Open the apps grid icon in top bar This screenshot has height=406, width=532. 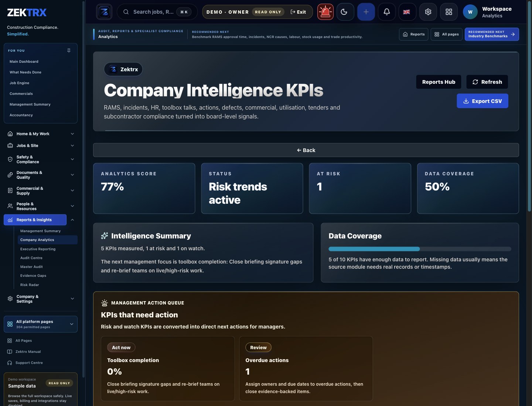[x=449, y=12]
